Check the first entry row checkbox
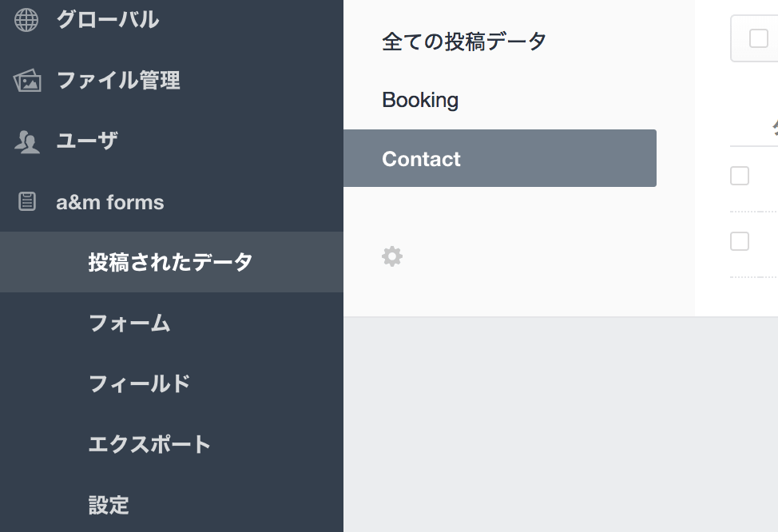This screenshot has height=532, width=778. click(740, 176)
